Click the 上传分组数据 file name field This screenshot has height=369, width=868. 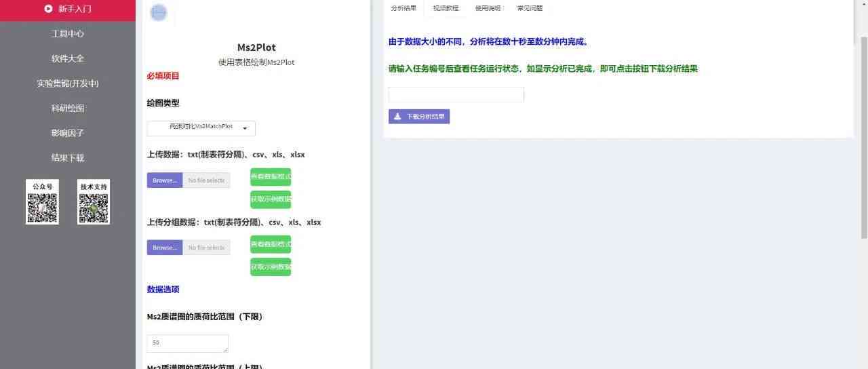pos(206,248)
